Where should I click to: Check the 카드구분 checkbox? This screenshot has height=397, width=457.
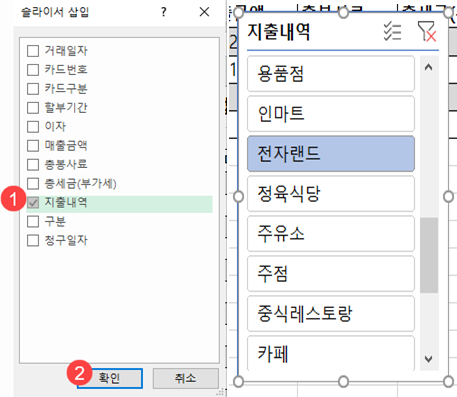click(33, 89)
